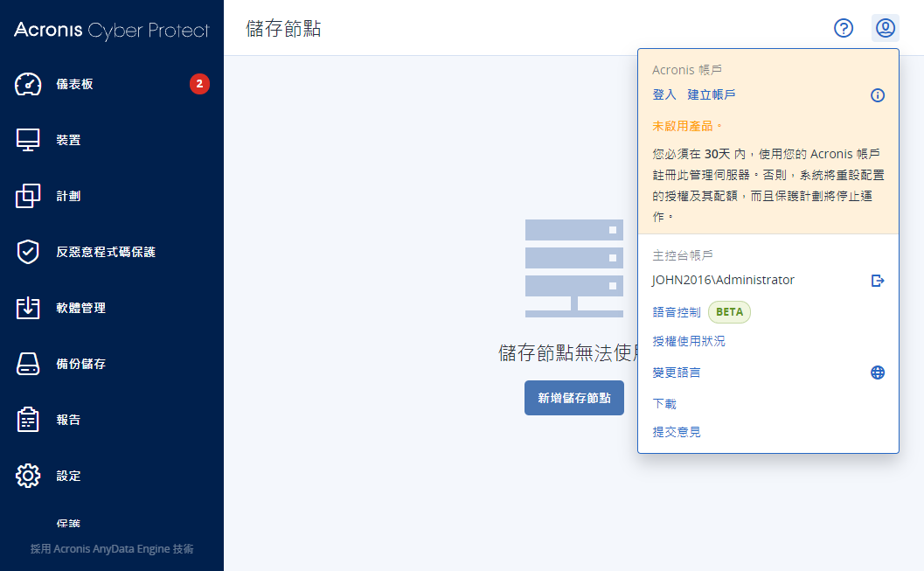Click the 主控台帳戶 section label
This screenshot has height=571, width=924.
click(683, 255)
